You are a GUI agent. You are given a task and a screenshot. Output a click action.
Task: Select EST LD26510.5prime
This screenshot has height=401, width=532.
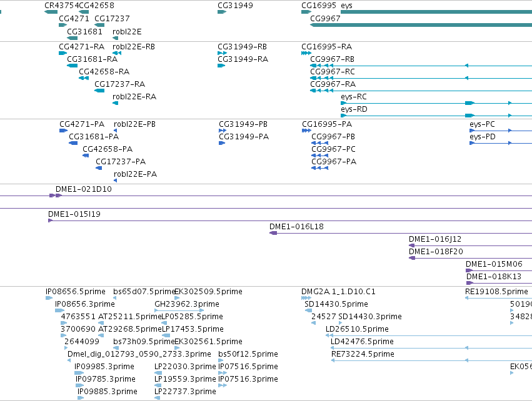357,329
